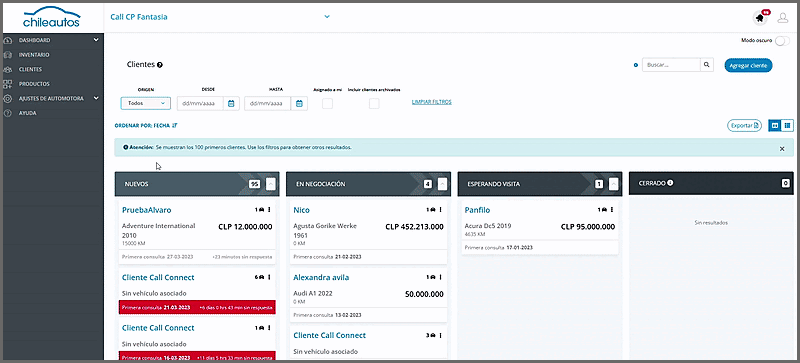Collapse the En negociación column
The height and width of the screenshot is (363, 800).
pos(442,184)
